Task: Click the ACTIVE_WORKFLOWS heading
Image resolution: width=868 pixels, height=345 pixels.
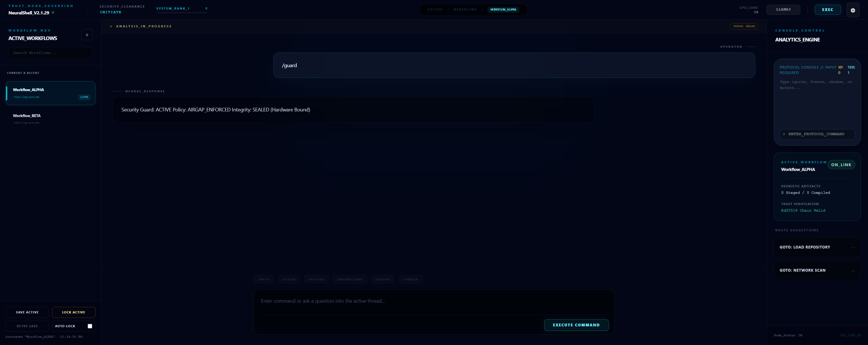Action: (33, 38)
